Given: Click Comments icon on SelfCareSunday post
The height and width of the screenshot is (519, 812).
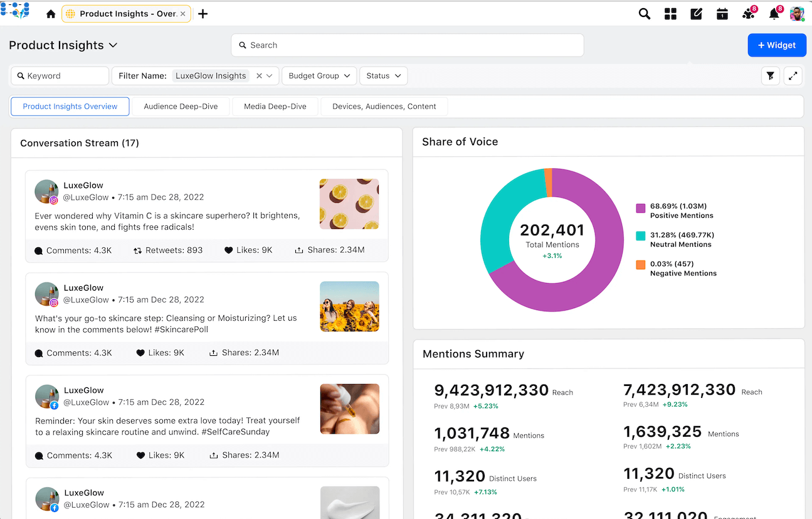Looking at the screenshot, I should click(x=39, y=456).
